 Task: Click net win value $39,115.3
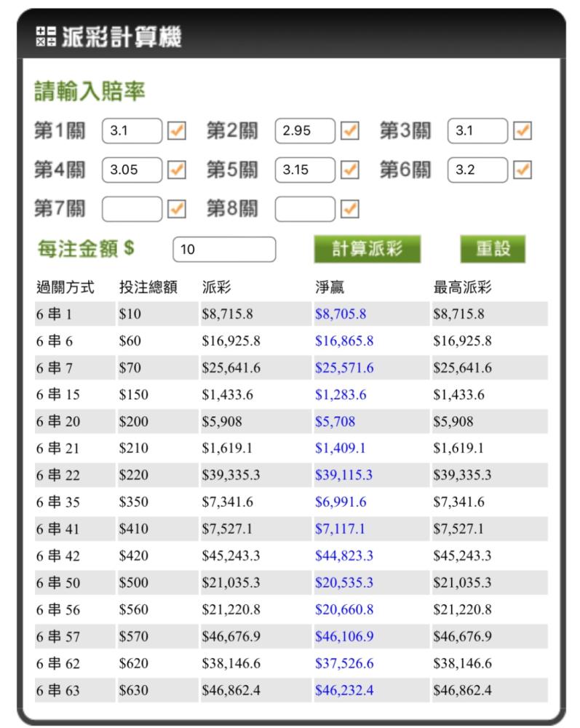tap(343, 475)
